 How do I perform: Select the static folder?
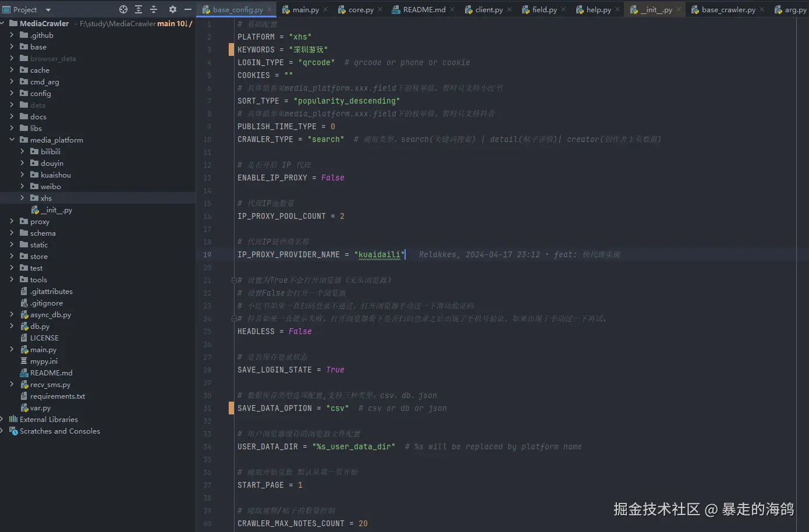[x=39, y=244]
